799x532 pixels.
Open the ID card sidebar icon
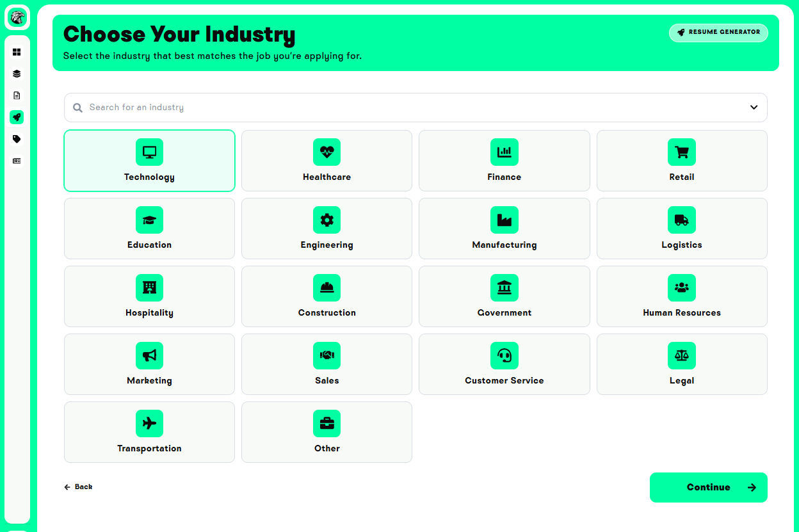click(17, 161)
